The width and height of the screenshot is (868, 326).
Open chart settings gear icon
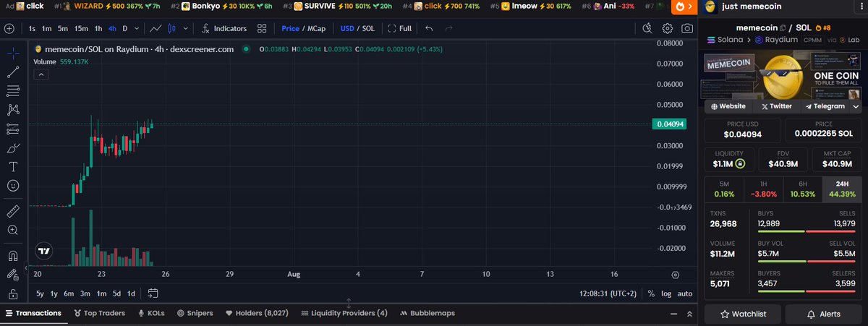tap(668, 29)
